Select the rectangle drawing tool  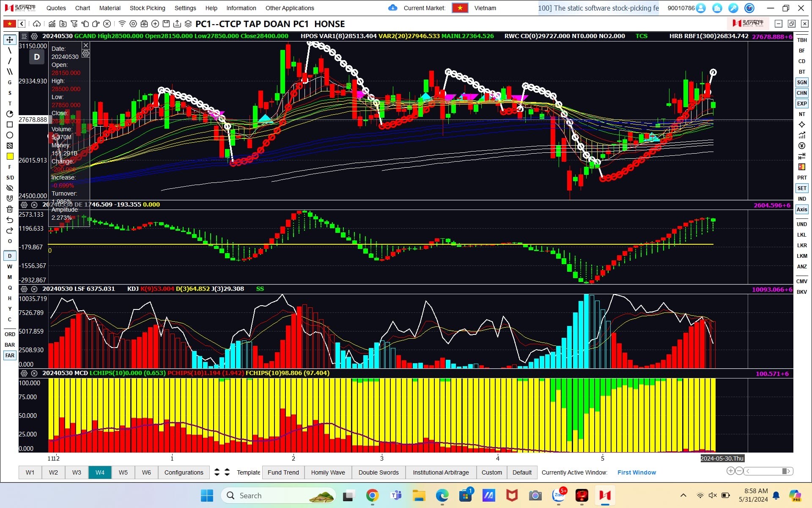coord(10,124)
